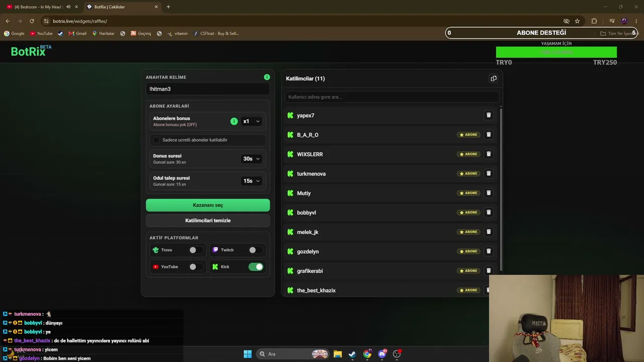Open the browser extensions puzzle icon

(594, 21)
